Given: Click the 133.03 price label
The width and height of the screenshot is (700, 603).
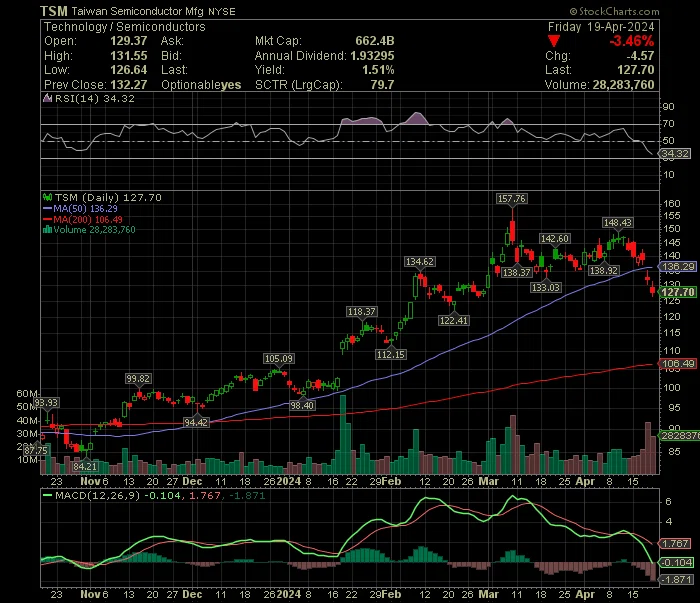Looking at the screenshot, I should click(x=546, y=287).
